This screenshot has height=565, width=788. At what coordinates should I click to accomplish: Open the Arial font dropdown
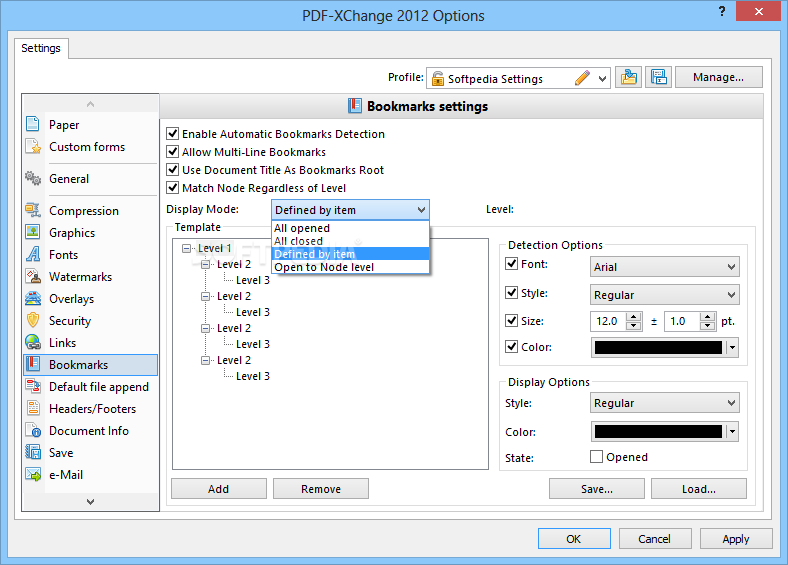pyautogui.click(x=731, y=267)
